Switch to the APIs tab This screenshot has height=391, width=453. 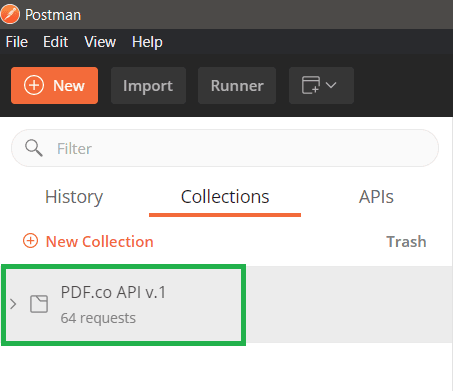pyautogui.click(x=376, y=197)
